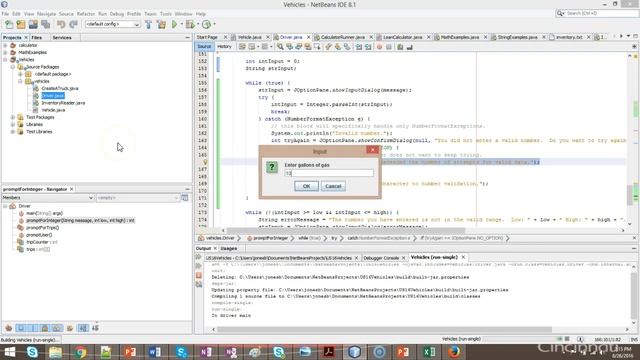Click the Redo toolbar icon
640x360 pixels.
73,24
